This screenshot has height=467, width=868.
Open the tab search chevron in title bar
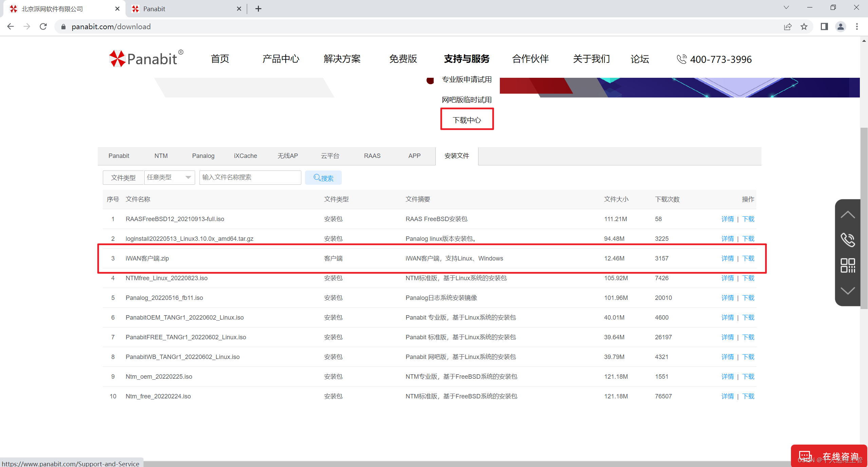click(786, 8)
